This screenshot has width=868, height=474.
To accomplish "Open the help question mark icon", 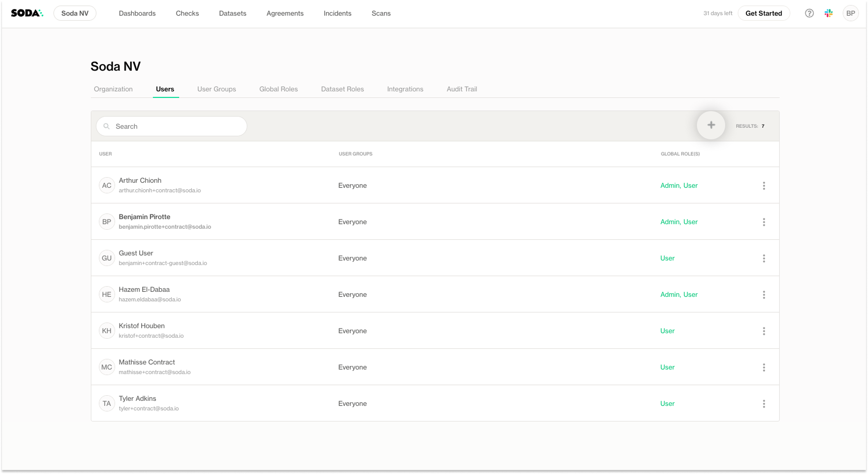I will pos(809,13).
